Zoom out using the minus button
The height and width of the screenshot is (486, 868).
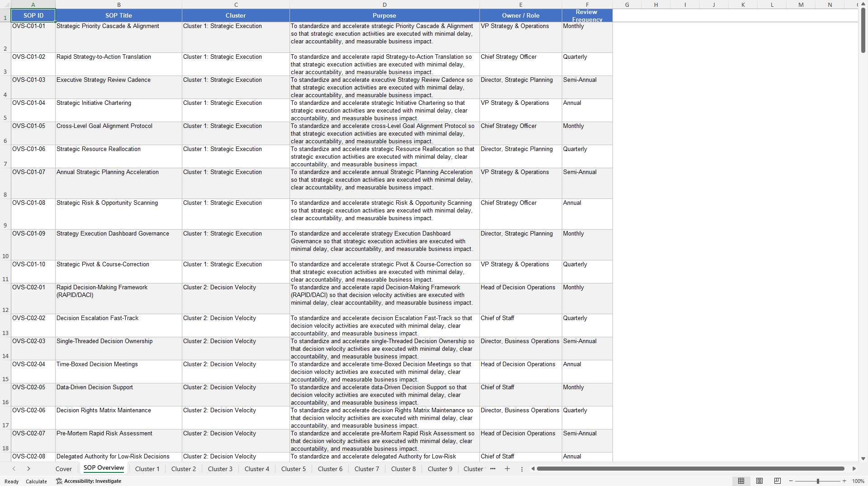[x=791, y=481]
